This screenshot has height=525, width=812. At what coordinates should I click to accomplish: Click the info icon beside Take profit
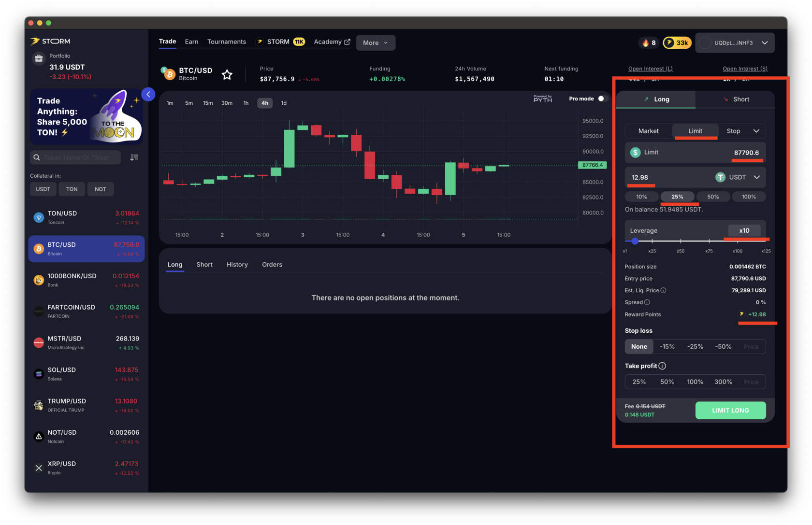pyautogui.click(x=662, y=366)
